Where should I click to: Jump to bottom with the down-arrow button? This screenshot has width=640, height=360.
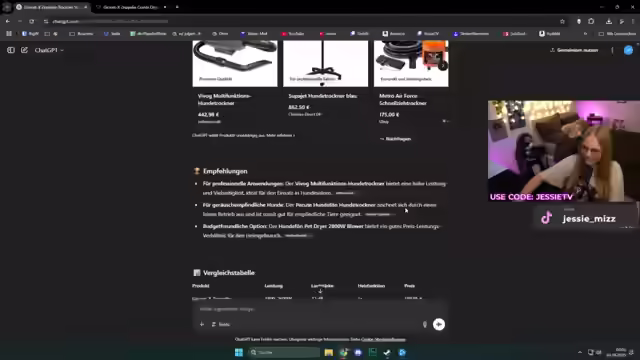click(320, 291)
